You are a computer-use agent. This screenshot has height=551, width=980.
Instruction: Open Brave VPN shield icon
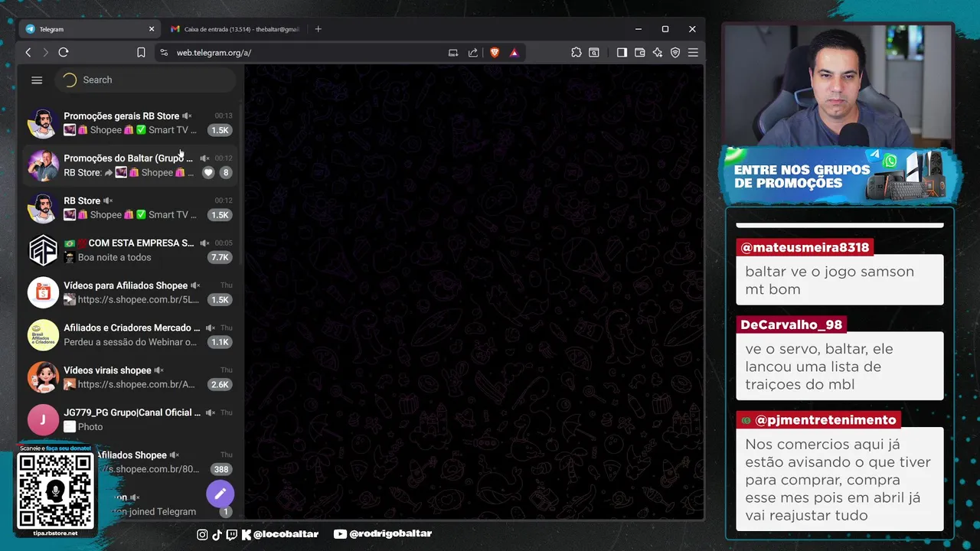coord(675,52)
